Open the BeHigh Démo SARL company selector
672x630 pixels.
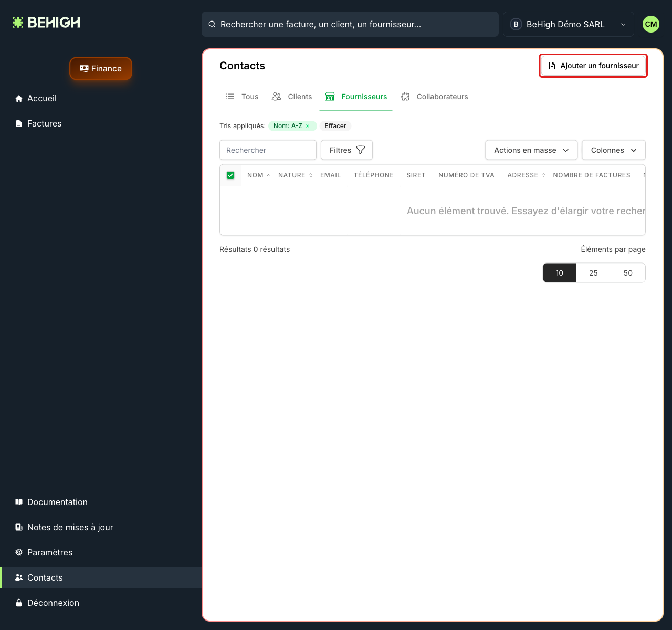569,24
